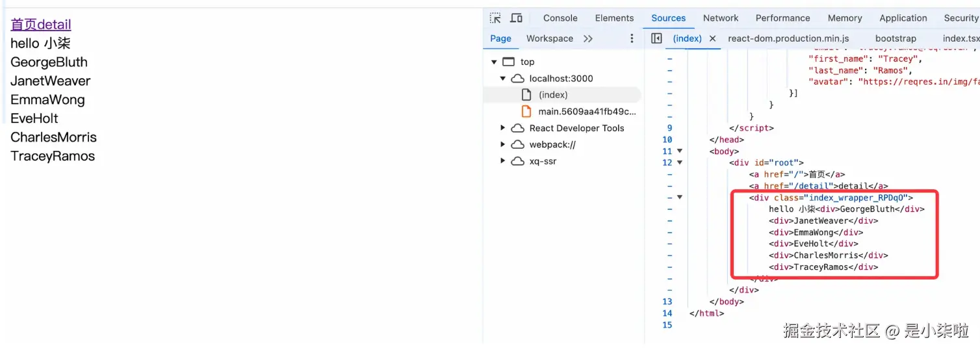
Task: Click the CharlesMorris name on page
Action: [x=53, y=138]
